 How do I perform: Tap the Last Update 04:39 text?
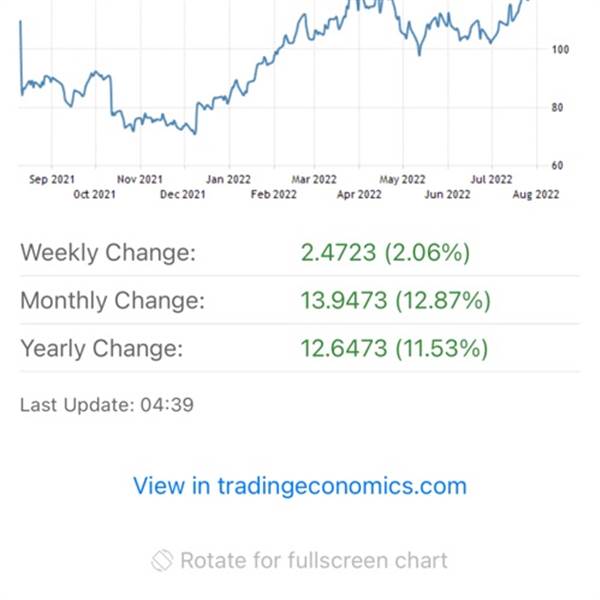tap(107, 405)
